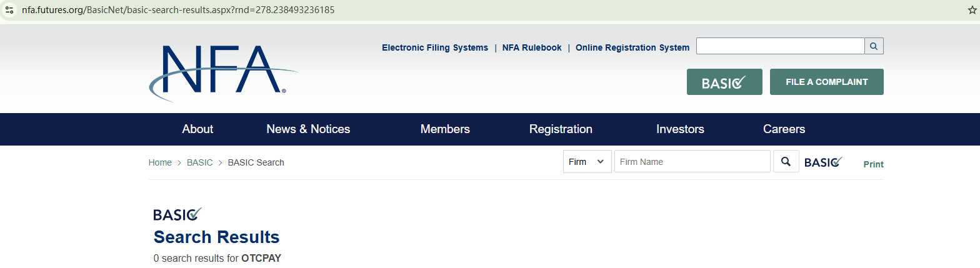The image size is (980, 268).
Task: Click the NFA logo
Action: 223,71
